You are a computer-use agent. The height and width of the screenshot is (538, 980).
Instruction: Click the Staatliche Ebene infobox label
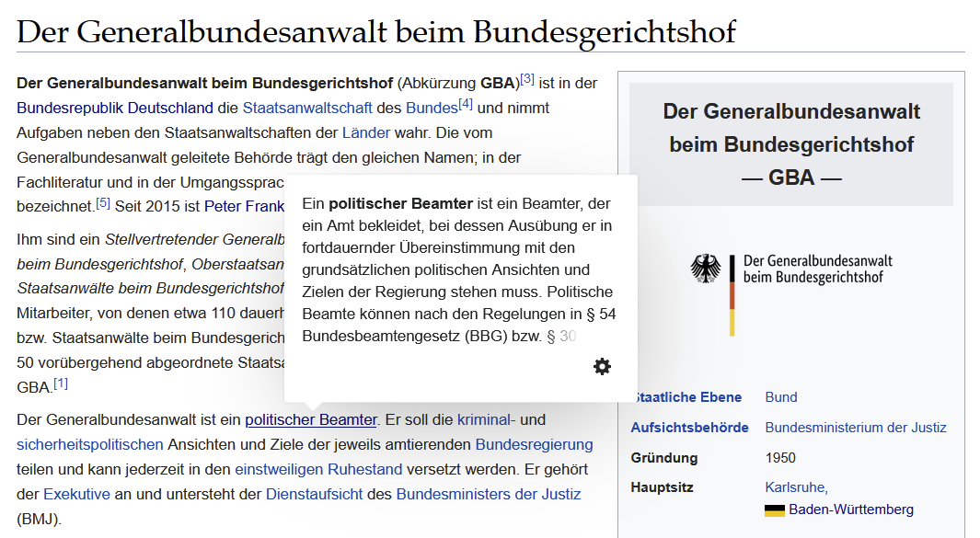click(x=687, y=397)
